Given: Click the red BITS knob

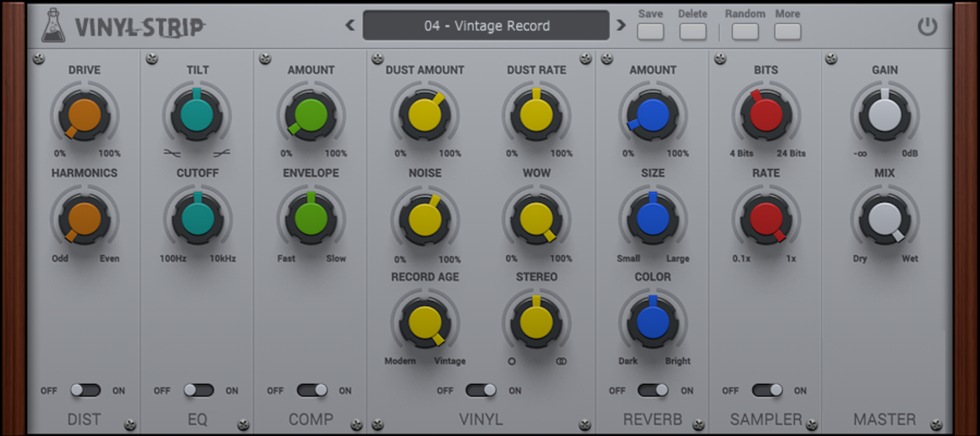Looking at the screenshot, I should click(x=766, y=115).
